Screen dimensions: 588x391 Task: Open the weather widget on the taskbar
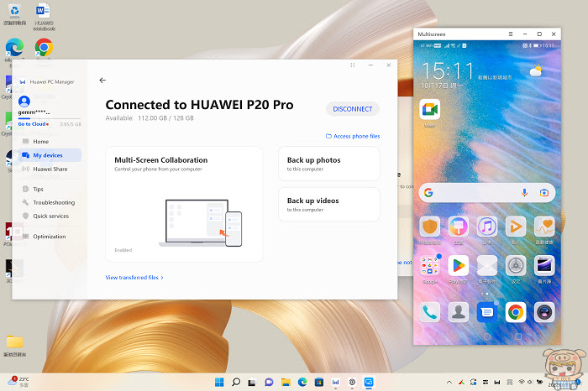pos(18,382)
